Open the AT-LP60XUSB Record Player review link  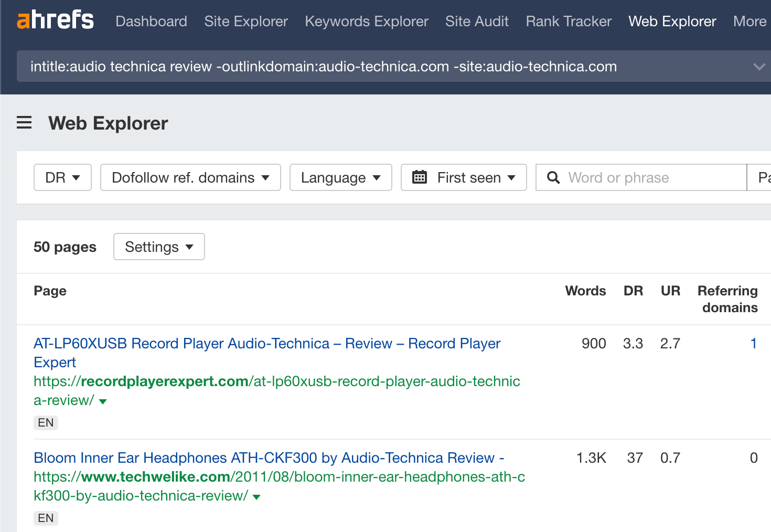pyautogui.click(x=266, y=343)
